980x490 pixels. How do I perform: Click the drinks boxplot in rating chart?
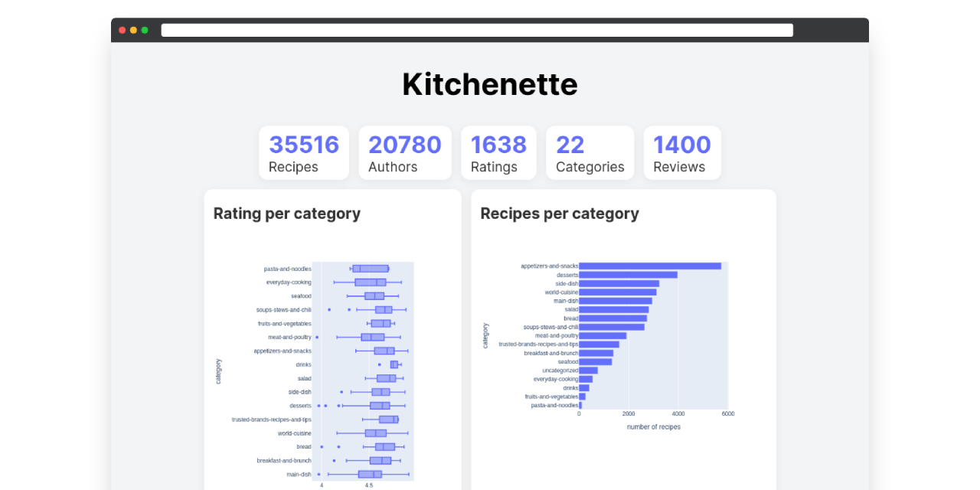395,364
